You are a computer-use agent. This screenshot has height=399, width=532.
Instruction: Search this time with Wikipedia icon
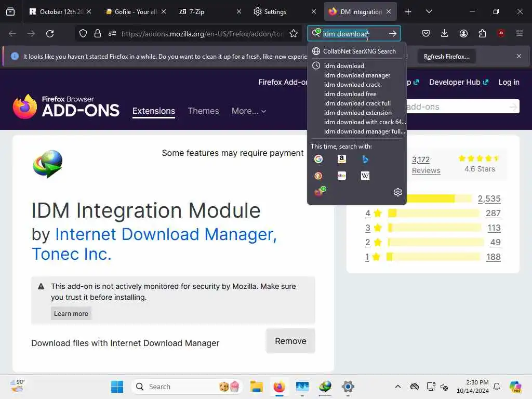(x=365, y=176)
